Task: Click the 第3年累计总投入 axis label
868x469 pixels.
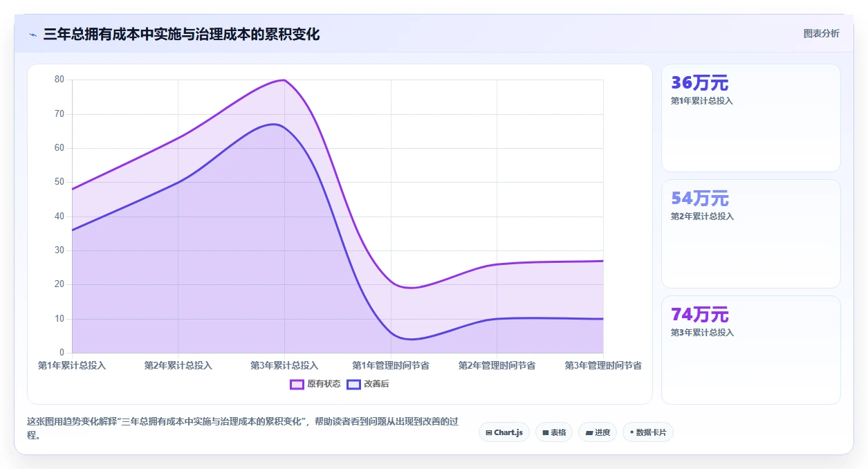Action: click(284, 365)
